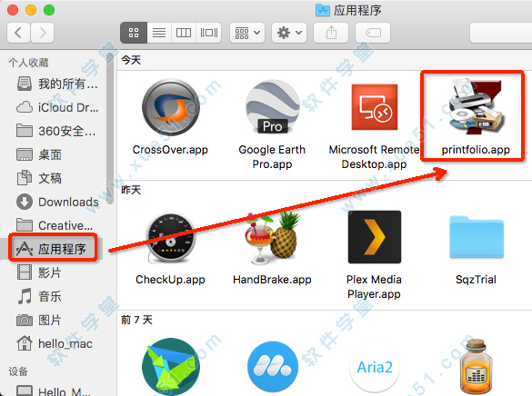This screenshot has width=532, height=396.
Task: Select the printfolio.app icon
Action: tap(475, 106)
